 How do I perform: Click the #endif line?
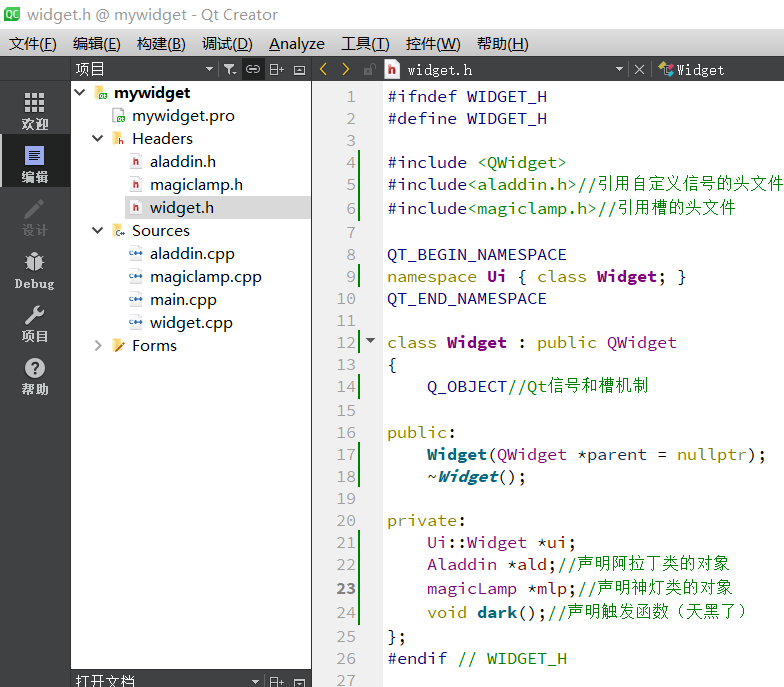tap(476, 658)
